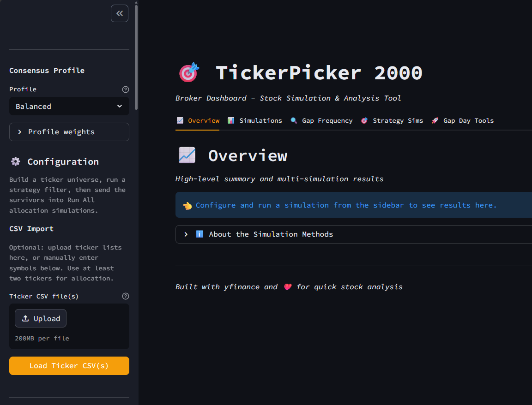Click the Consensus Profile heading
This screenshot has width=532, height=405.
[x=47, y=71]
